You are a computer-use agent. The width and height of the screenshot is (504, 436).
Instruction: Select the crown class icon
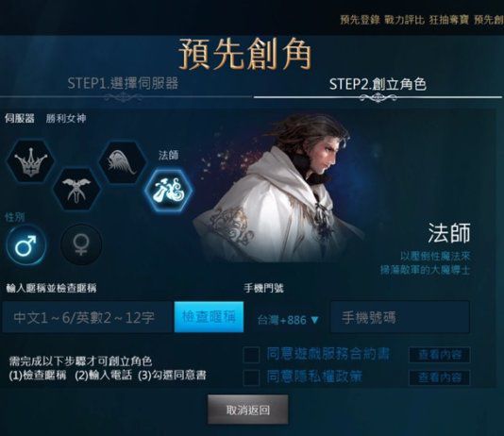pos(30,161)
